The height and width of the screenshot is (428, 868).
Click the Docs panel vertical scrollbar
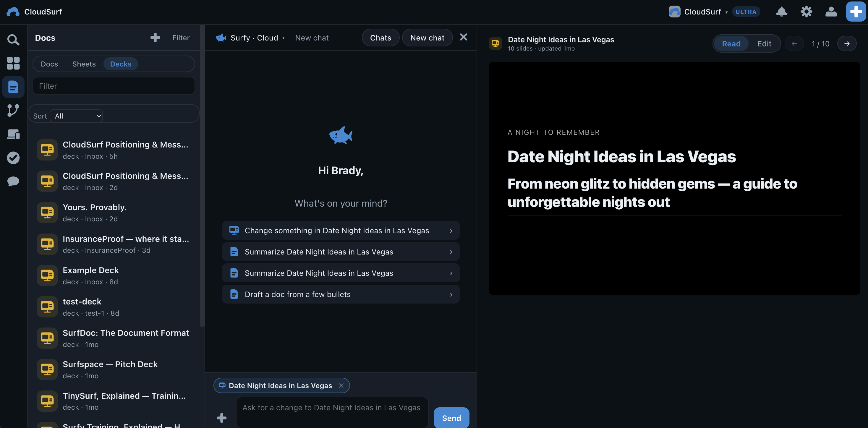tap(202, 175)
